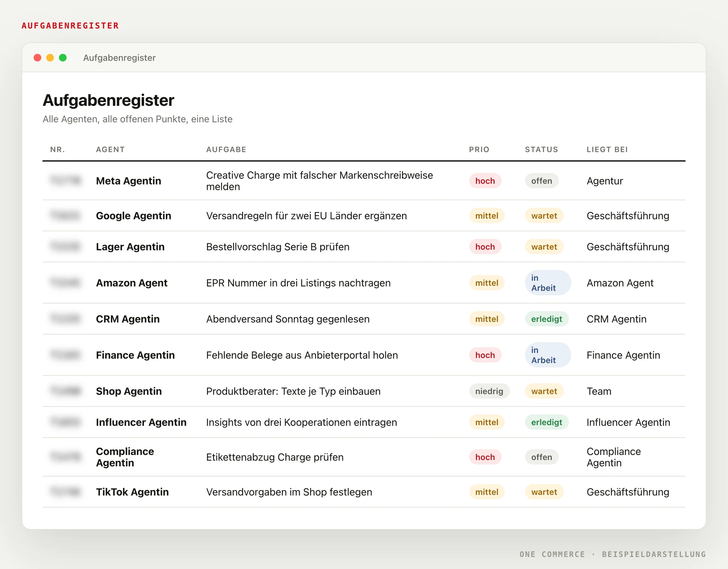
Task: Open task 'EPR Nummer in drei Listings nachtragen'
Action: tap(298, 283)
